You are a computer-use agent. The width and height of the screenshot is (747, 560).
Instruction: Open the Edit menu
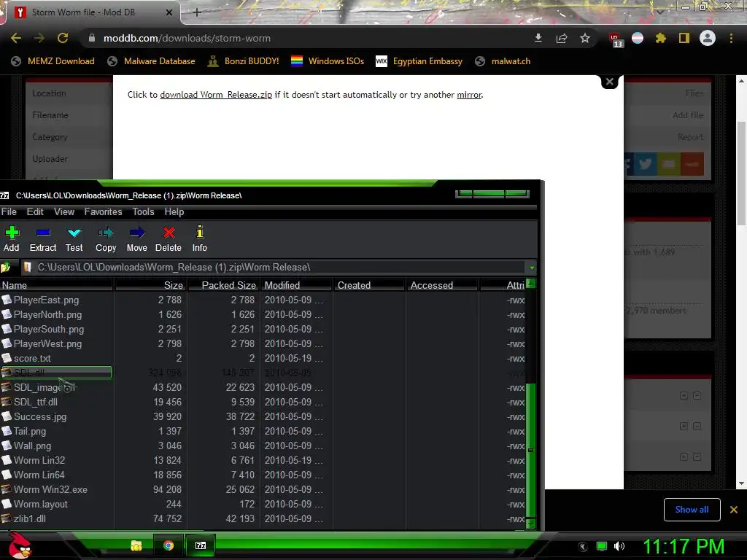pos(35,212)
